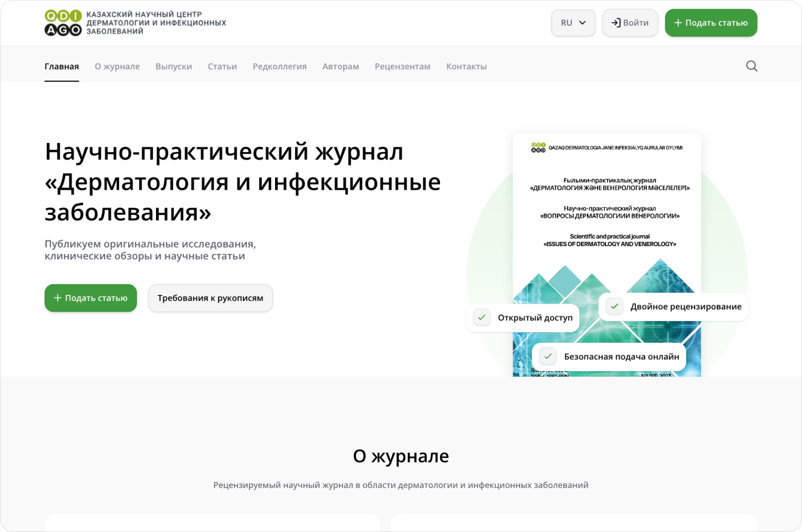Click the plus icon on green Подать статью header button
The width and height of the screenshot is (802, 532).
678,23
